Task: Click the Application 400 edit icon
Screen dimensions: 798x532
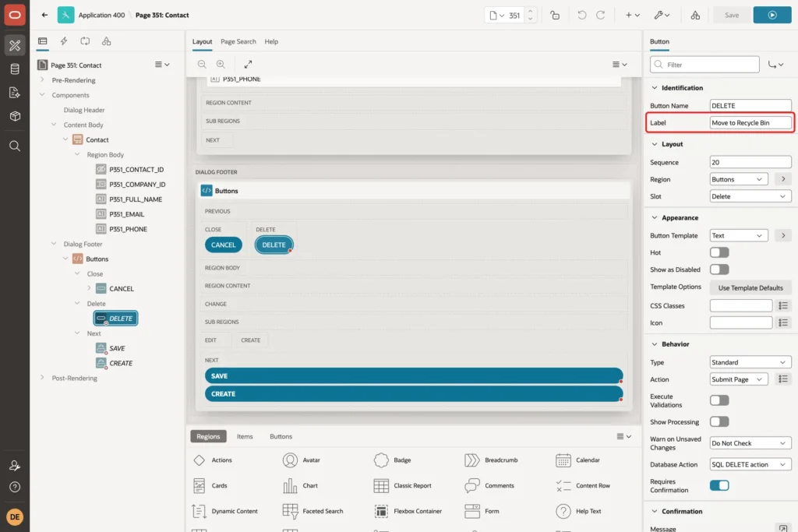Action: tap(65, 15)
